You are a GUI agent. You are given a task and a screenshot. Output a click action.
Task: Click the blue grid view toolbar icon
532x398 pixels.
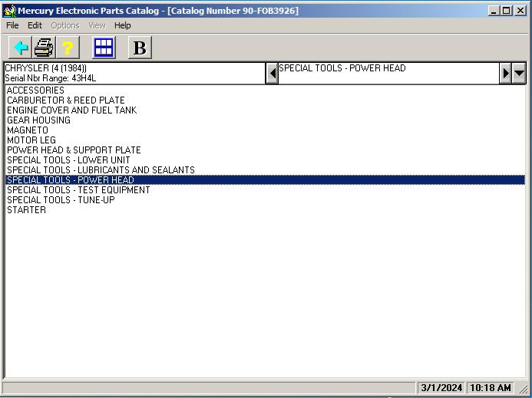point(104,48)
